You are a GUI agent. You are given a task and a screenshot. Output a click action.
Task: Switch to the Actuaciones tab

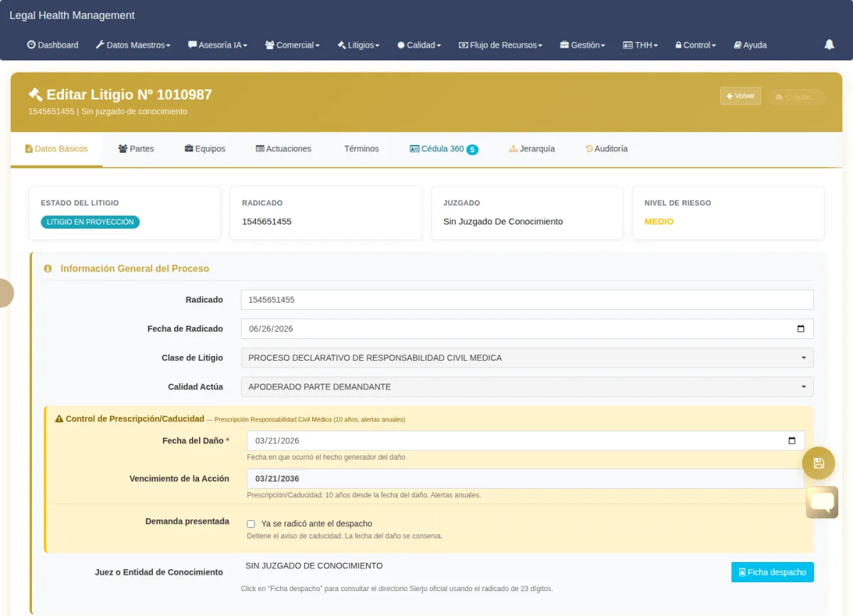(284, 149)
